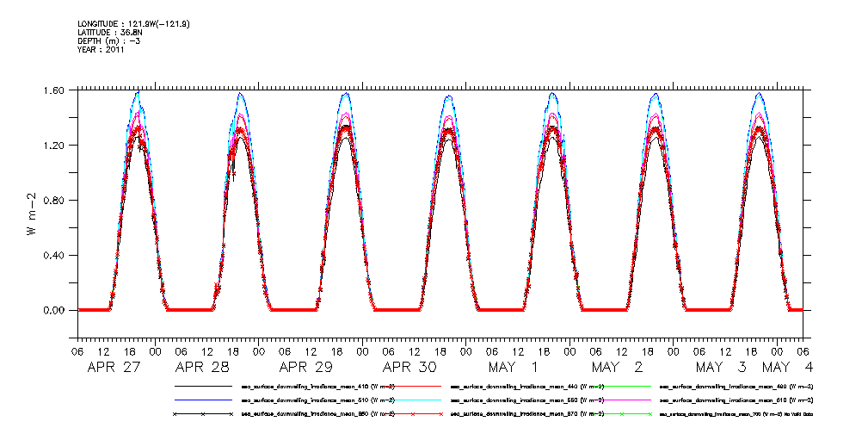The height and width of the screenshot is (434, 868).
Task: Click the 1.20 y-axis tick label
Action: coord(55,146)
